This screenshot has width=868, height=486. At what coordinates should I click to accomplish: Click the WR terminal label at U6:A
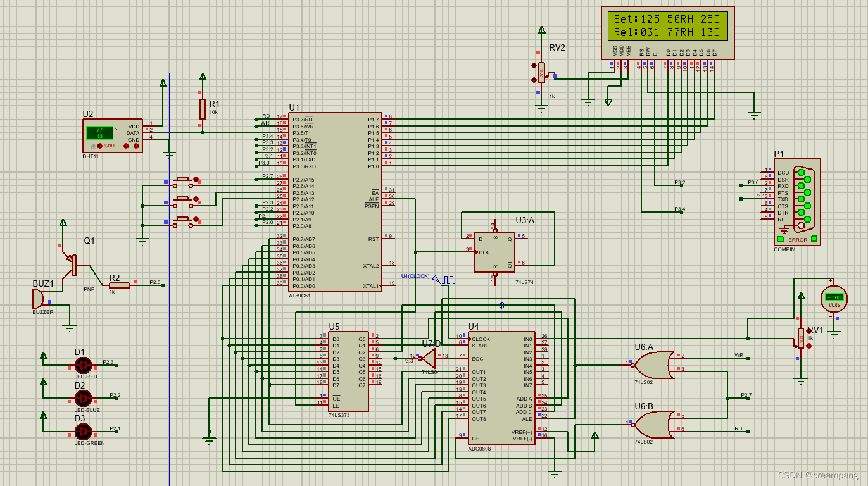(x=739, y=355)
